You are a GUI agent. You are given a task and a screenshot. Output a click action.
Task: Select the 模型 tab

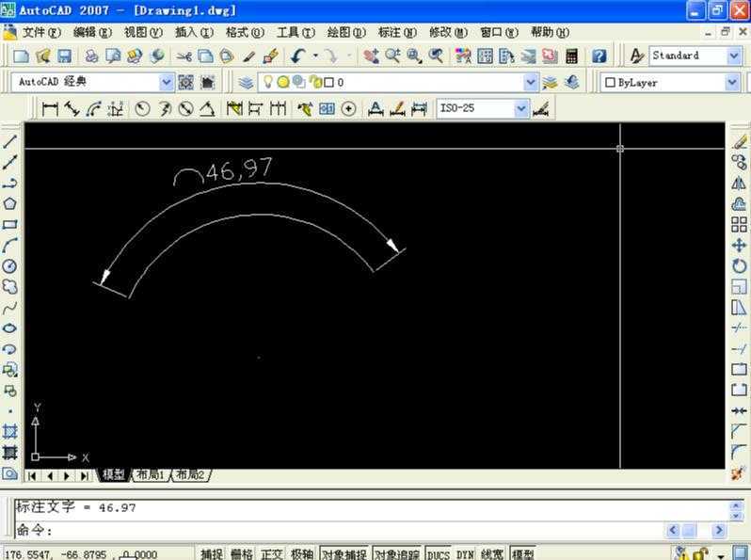click(114, 475)
